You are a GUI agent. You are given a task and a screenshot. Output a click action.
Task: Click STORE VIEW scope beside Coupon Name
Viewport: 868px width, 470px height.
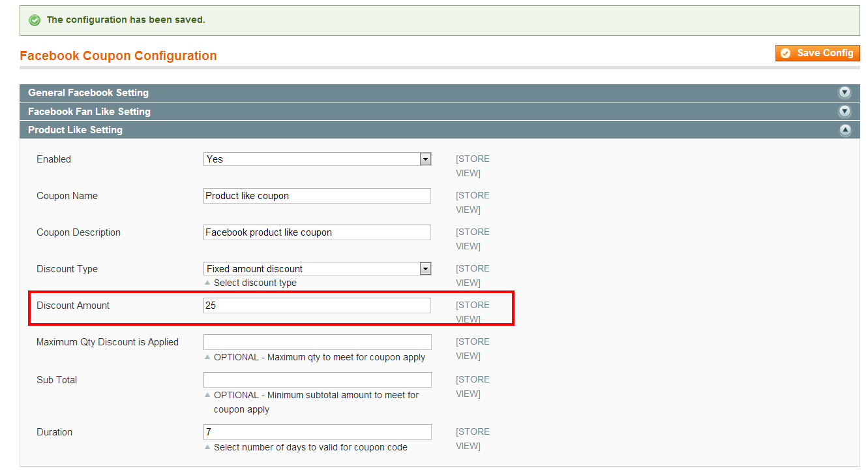(472, 202)
